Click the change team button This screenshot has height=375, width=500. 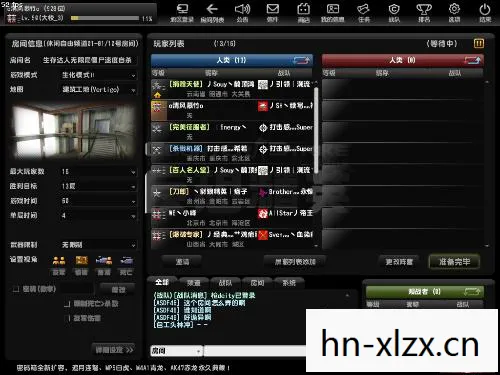click(399, 262)
